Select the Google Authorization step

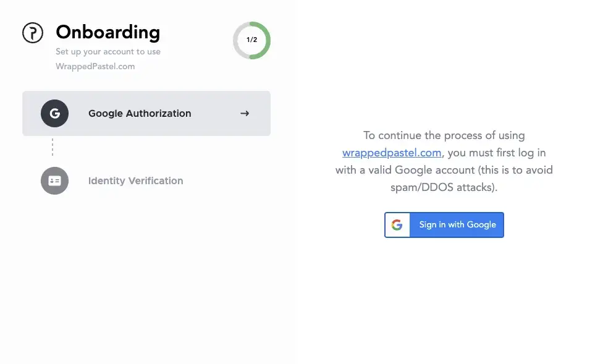[x=146, y=114]
